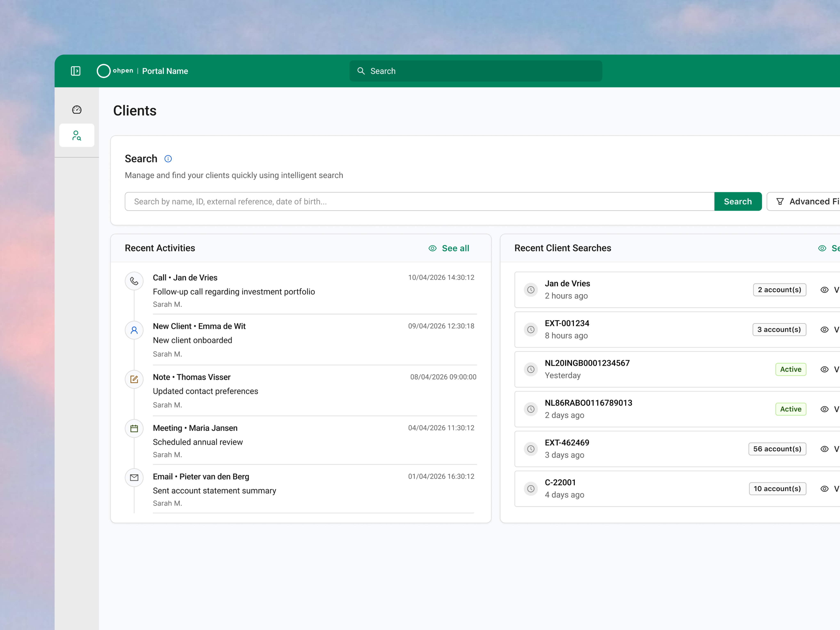This screenshot has width=840, height=630.
Task: Focus the top bar Search field
Action: tap(475, 71)
